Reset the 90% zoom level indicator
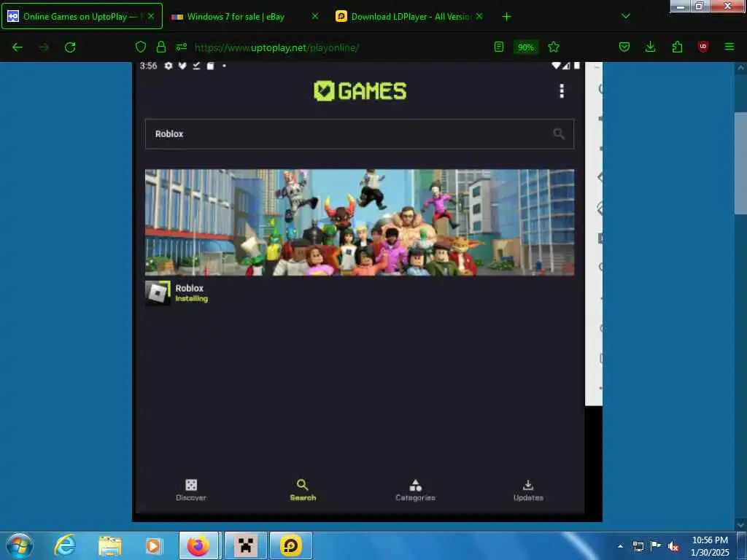The width and height of the screenshot is (747, 560). (526, 47)
